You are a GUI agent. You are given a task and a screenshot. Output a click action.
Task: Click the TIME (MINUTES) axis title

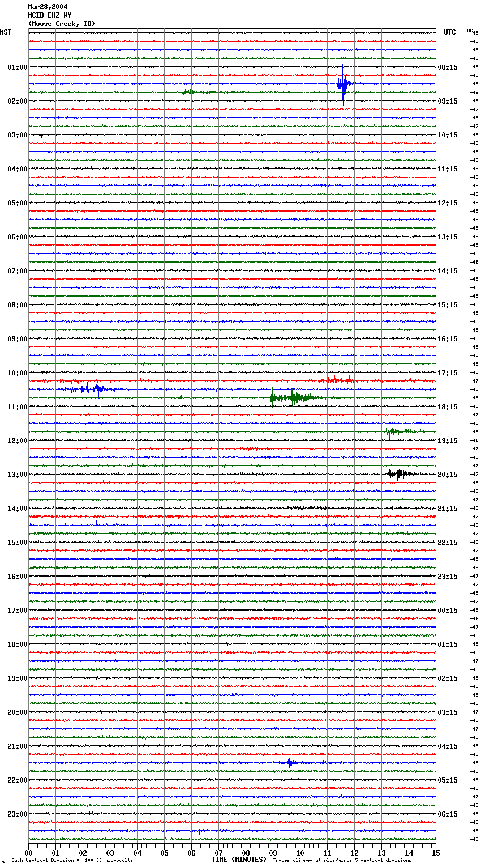click(239, 860)
